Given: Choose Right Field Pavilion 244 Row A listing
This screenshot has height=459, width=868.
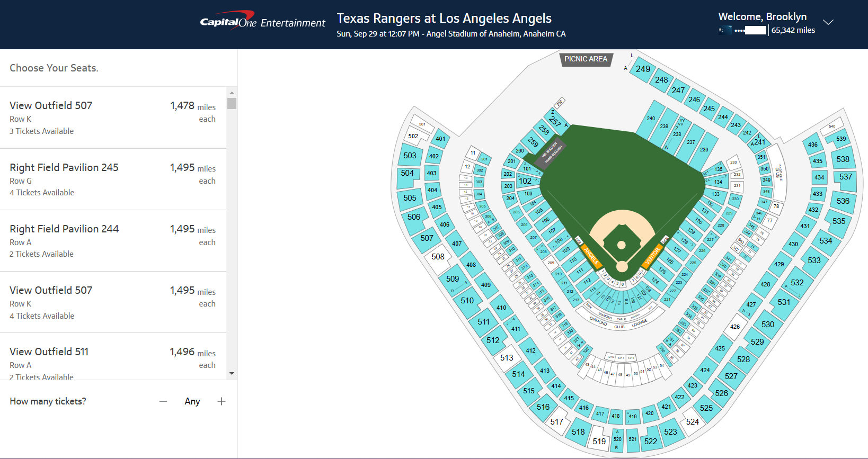Looking at the screenshot, I should point(112,241).
